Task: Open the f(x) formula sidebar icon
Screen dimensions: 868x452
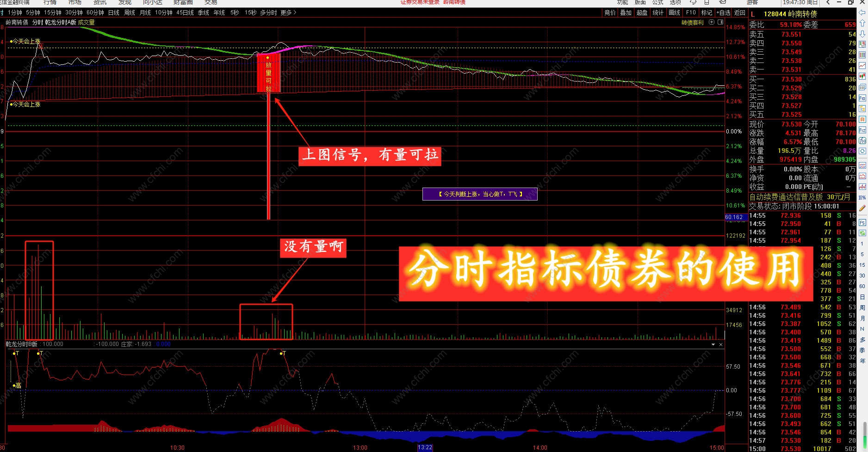Action: 862,140
